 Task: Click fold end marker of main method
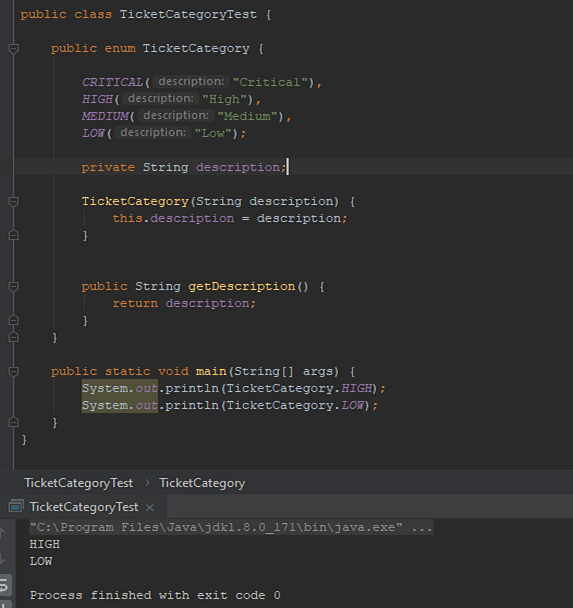coord(14,422)
